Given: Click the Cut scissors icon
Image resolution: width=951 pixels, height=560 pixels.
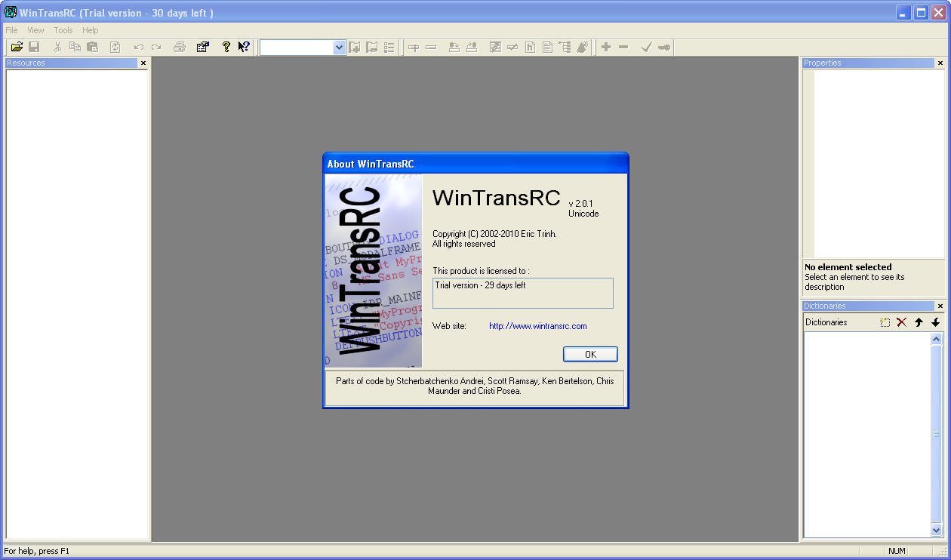Looking at the screenshot, I should click(x=57, y=47).
